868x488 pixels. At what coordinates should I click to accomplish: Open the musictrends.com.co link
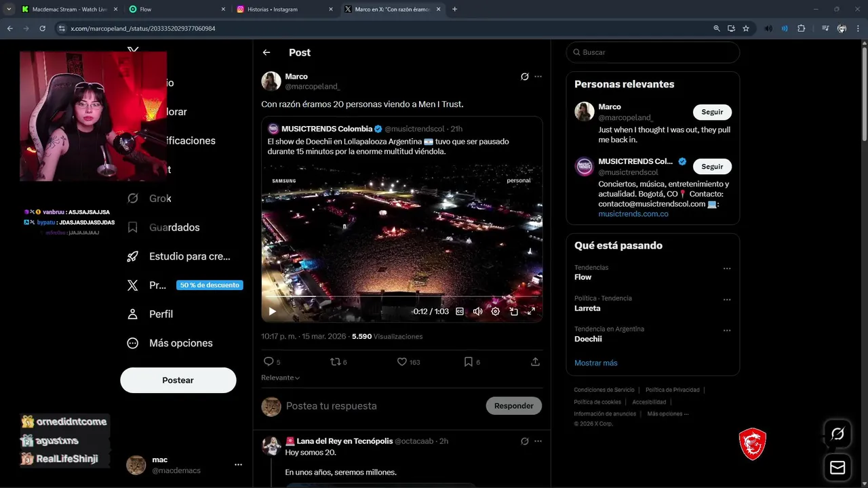633,213
